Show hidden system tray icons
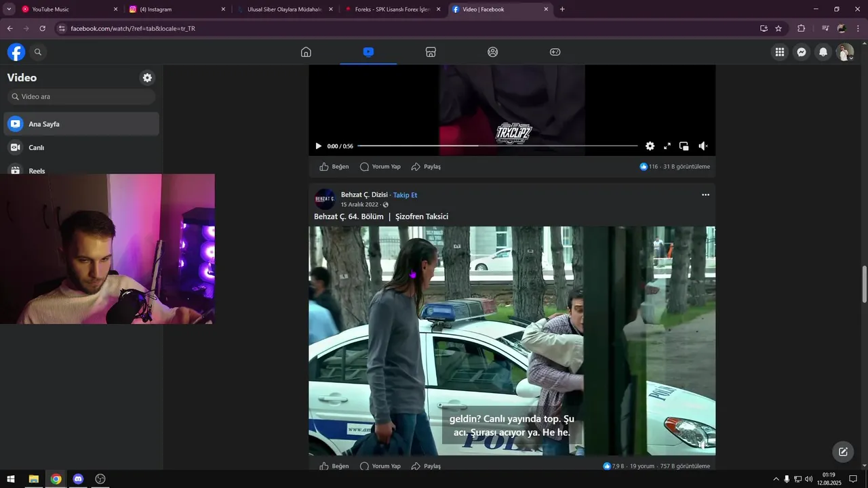The height and width of the screenshot is (488, 868). 776,479
